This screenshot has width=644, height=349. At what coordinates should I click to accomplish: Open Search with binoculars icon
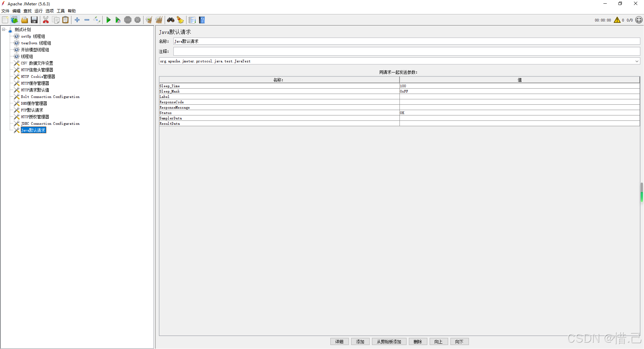[x=171, y=20]
